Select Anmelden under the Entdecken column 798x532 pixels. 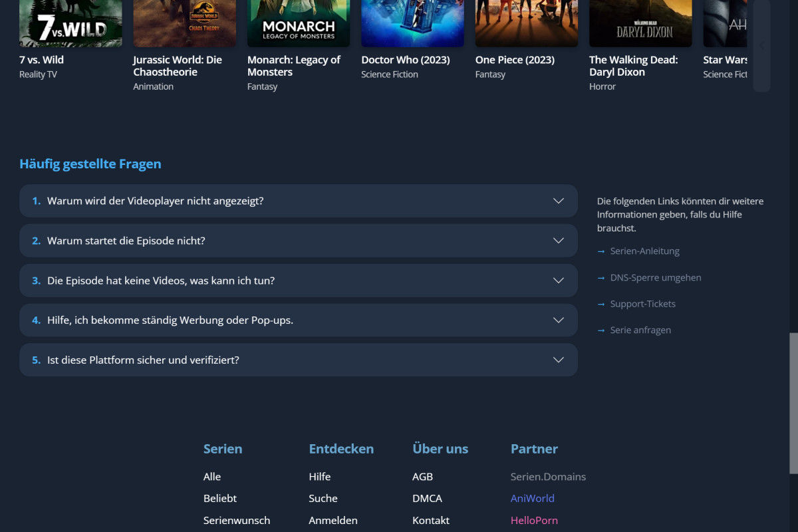(x=333, y=520)
